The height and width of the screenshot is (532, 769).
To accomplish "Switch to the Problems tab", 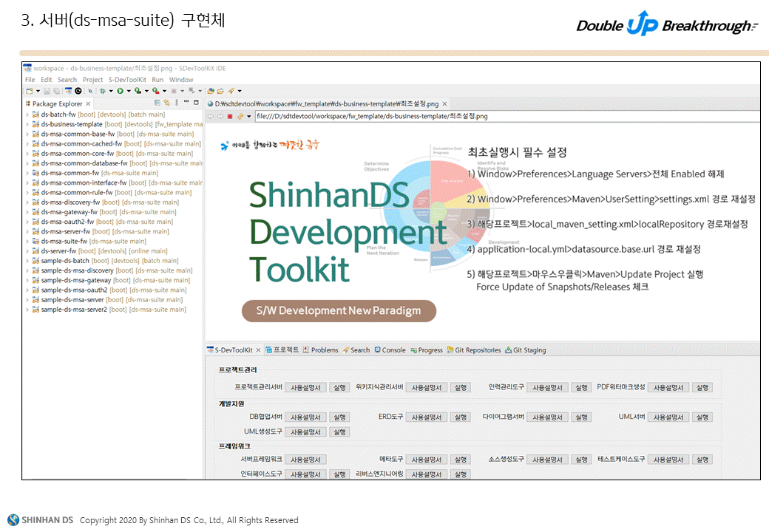I will 321,350.
